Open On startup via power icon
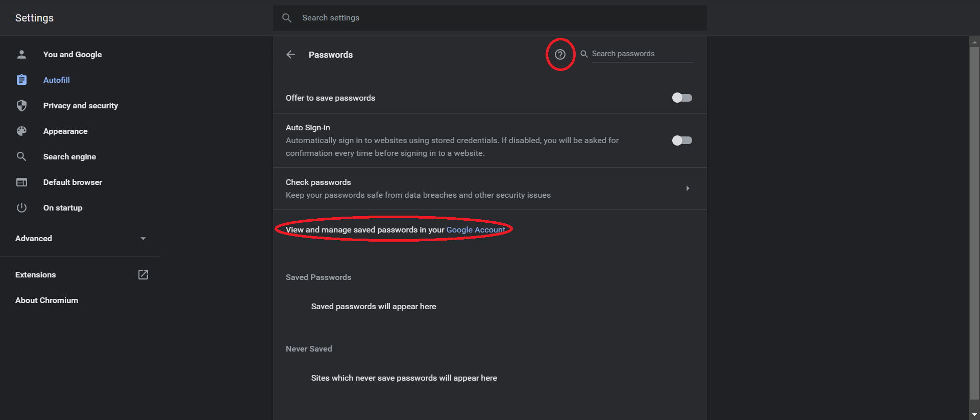The width and height of the screenshot is (980, 420). pos(21,207)
